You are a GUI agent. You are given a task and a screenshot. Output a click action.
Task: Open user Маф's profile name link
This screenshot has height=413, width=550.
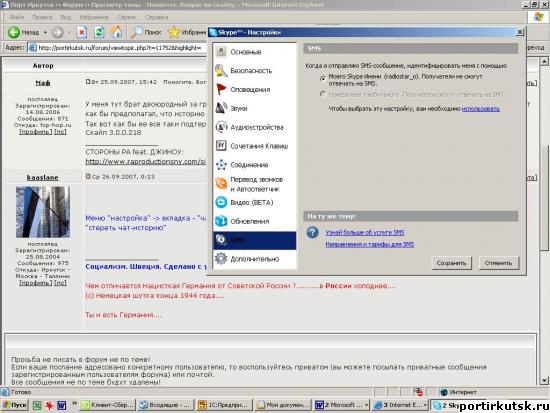click(x=43, y=83)
